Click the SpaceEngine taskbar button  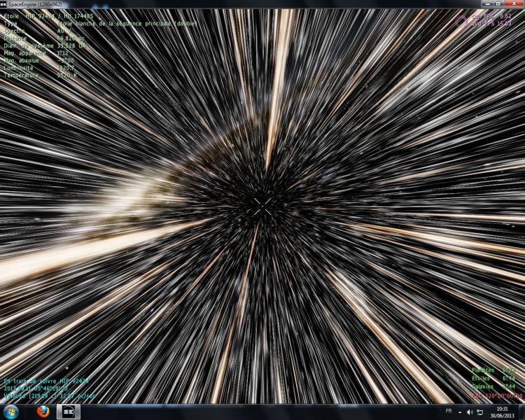pos(69,412)
